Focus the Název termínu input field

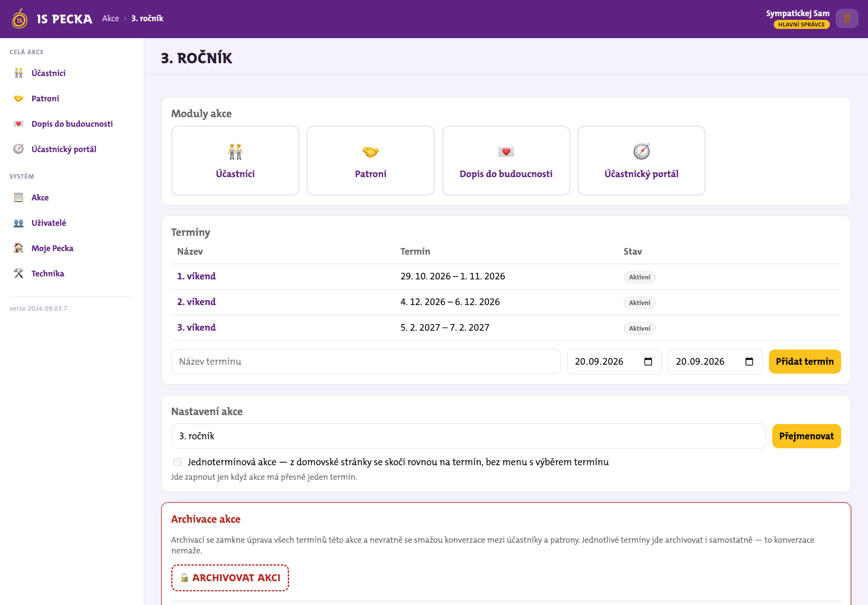coord(366,361)
